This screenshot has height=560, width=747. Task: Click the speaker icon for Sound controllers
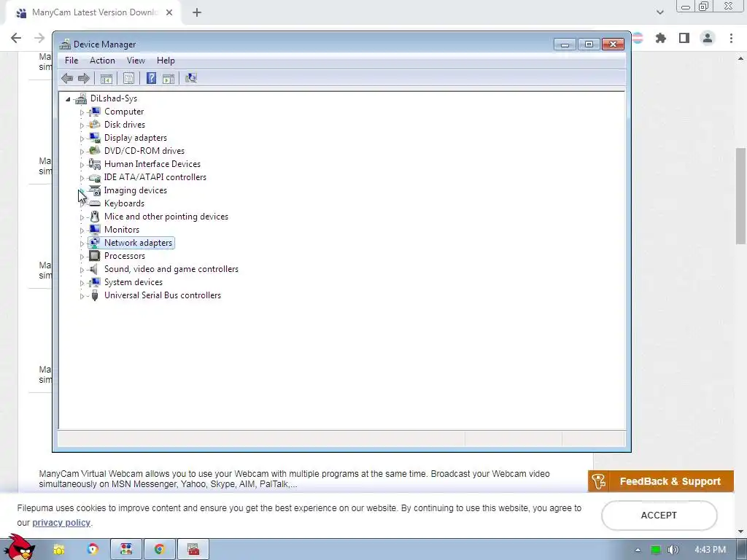94,269
